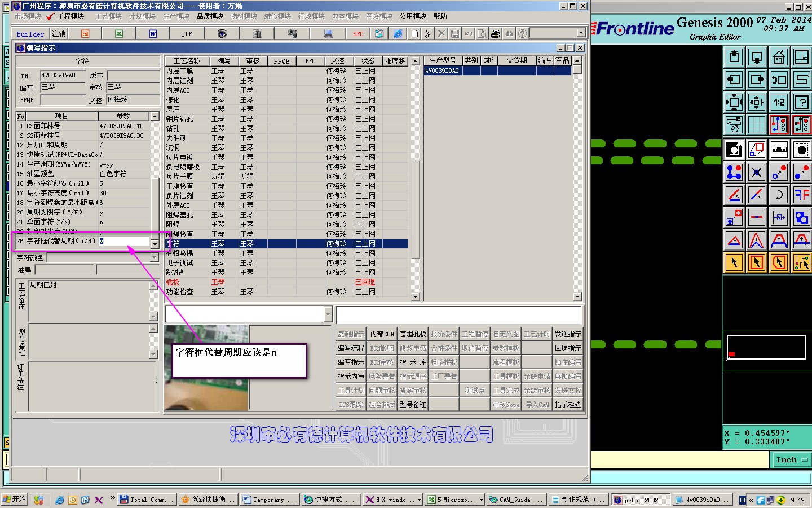Click the Internet Explorer icon in the toolbar
The image size is (812, 508).
398,34
